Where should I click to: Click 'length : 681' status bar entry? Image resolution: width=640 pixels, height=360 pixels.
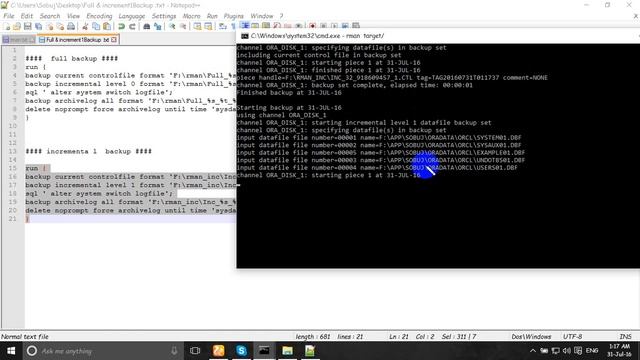point(313,337)
